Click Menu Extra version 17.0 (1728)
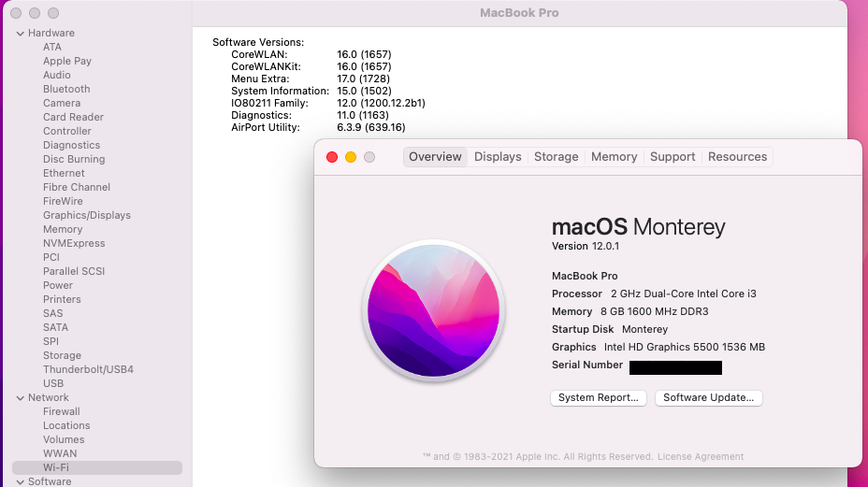Screen dimensions: 868x487 click(363, 79)
